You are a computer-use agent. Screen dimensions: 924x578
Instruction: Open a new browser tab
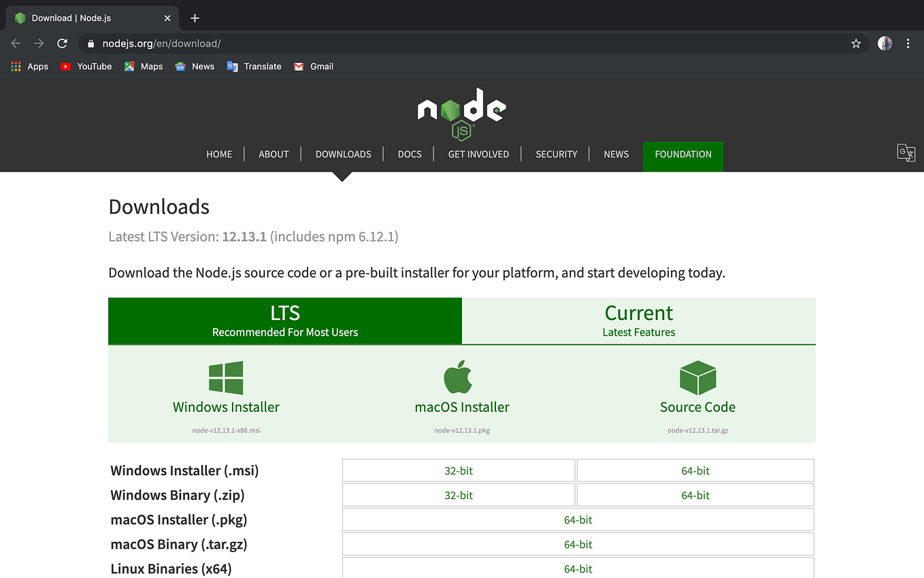(195, 18)
